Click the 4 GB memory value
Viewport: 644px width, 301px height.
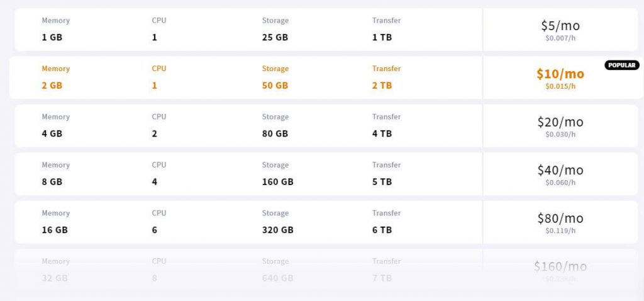pos(52,133)
